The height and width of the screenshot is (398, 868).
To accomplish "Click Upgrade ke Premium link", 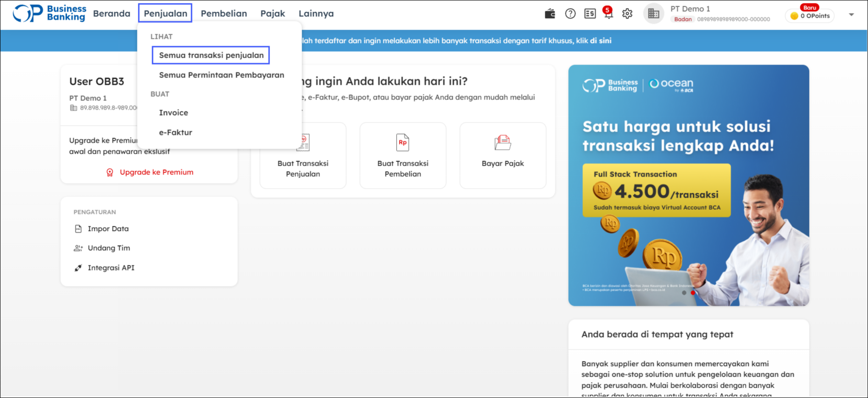I will (156, 172).
